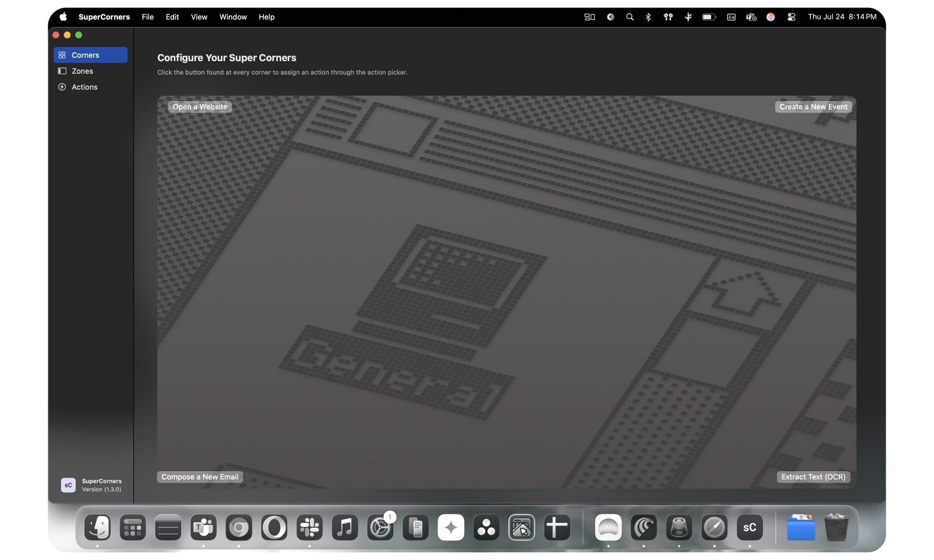This screenshot has width=934, height=560.
Task: Click the Open a Website corner button
Action: [200, 107]
